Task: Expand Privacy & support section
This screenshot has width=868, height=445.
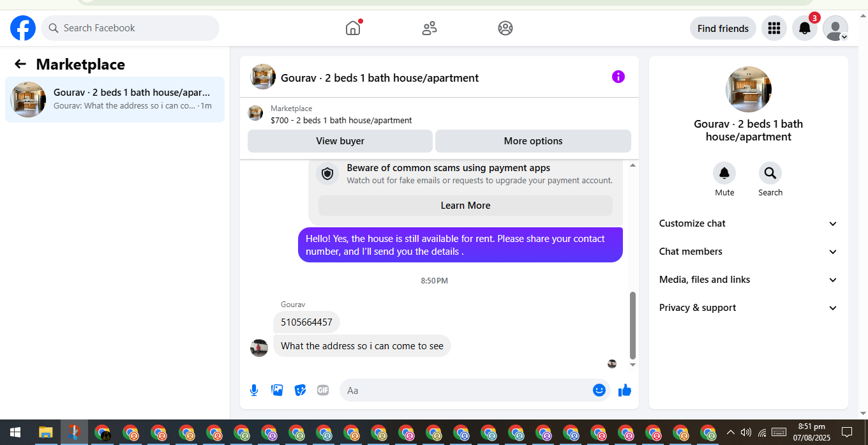Action: pyautogui.click(x=749, y=308)
